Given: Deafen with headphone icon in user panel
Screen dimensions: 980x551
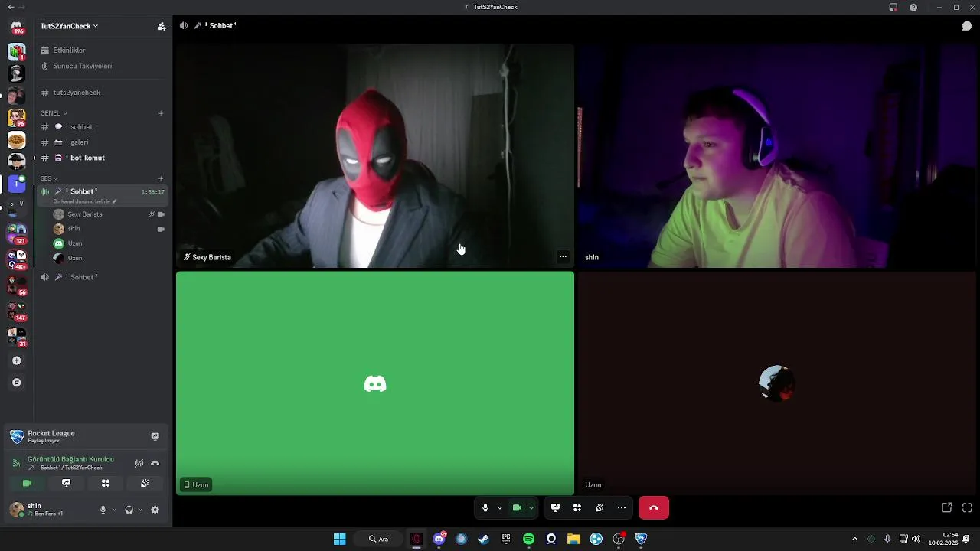Looking at the screenshot, I should tap(129, 510).
